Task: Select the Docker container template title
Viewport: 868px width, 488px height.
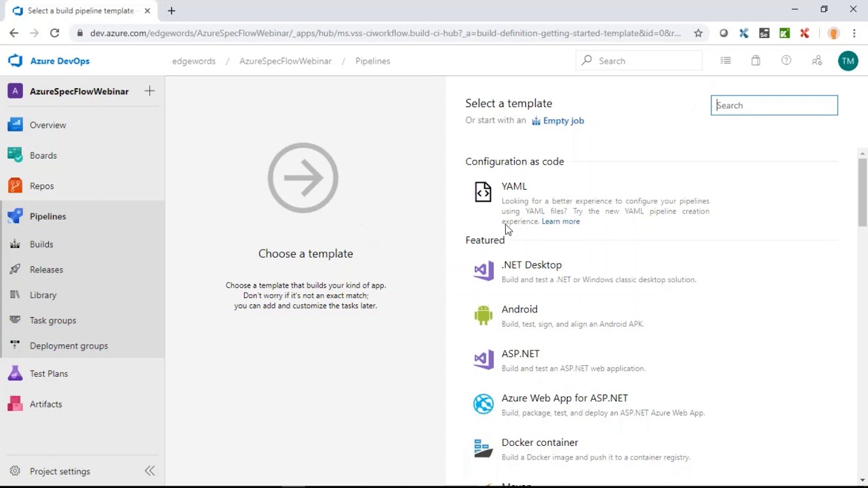Action: coord(540,442)
